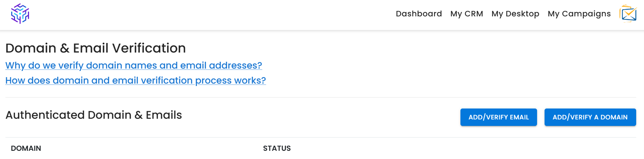Image resolution: width=644 pixels, height=159 pixels.
Task: Select the Authenticated Domain & Emails section heading
Action: click(x=94, y=115)
